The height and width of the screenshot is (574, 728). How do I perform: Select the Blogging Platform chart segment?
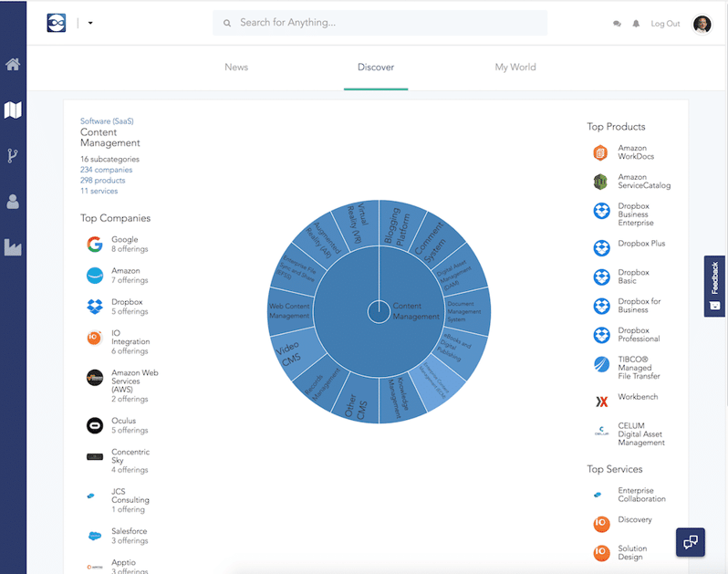coord(398,225)
